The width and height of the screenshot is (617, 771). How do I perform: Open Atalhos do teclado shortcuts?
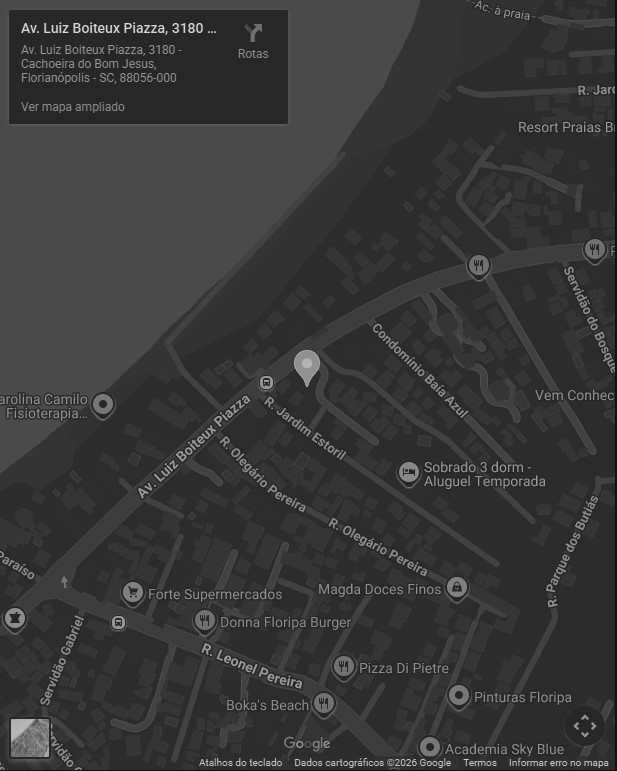(x=240, y=763)
